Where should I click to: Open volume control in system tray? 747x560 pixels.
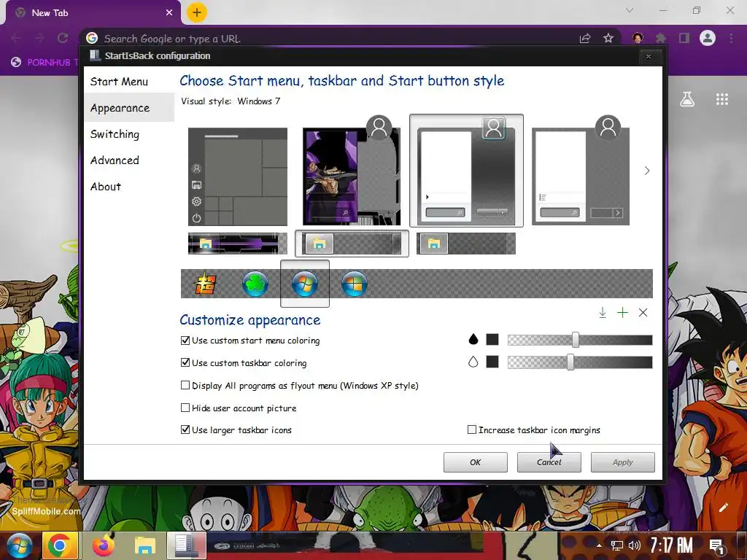coord(634,545)
